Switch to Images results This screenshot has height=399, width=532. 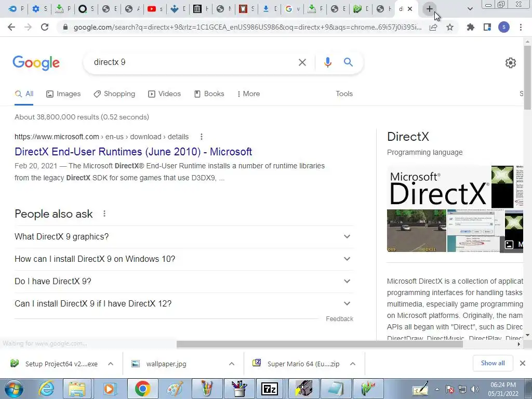pyautogui.click(x=63, y=94)
